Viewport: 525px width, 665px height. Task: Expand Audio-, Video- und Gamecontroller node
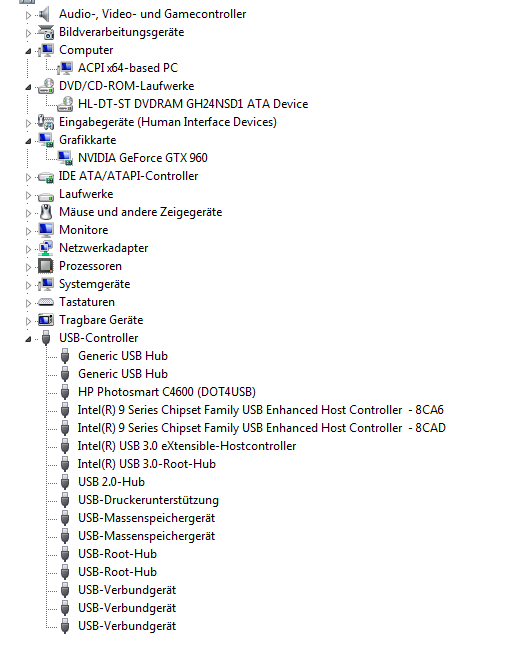coord(28,15)
